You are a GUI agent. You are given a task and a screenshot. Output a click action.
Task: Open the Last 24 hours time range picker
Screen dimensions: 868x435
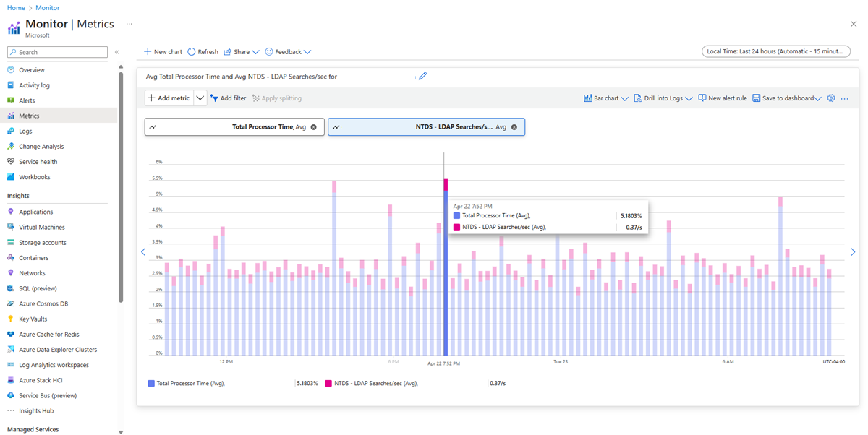[775, 51]
